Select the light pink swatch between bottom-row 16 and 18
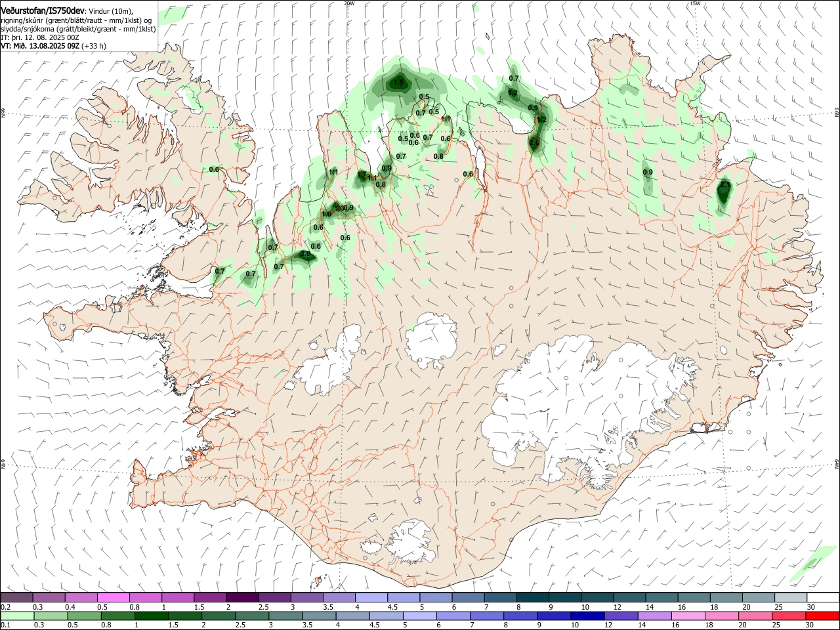The width and height of the screenshot is (840, 630). point(688,616)
